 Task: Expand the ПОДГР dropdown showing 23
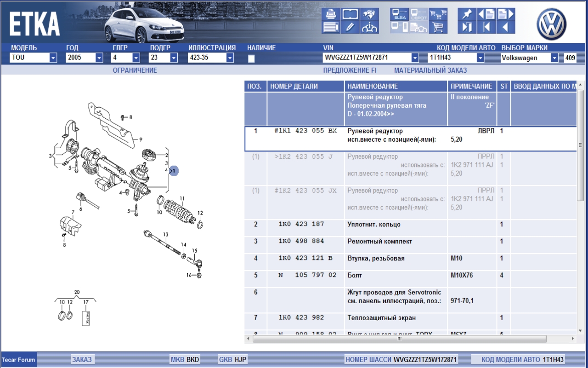[174, 58]
